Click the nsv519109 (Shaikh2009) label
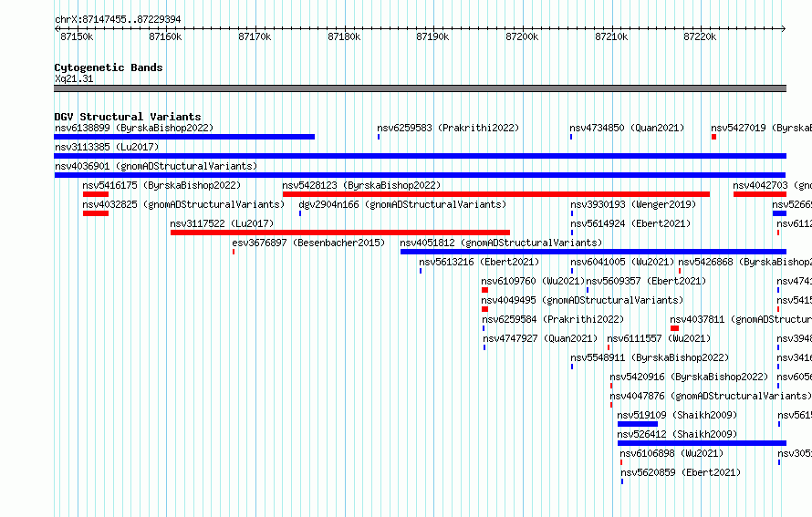Viewport: 812px width, 517px height. tap(677, 415)
